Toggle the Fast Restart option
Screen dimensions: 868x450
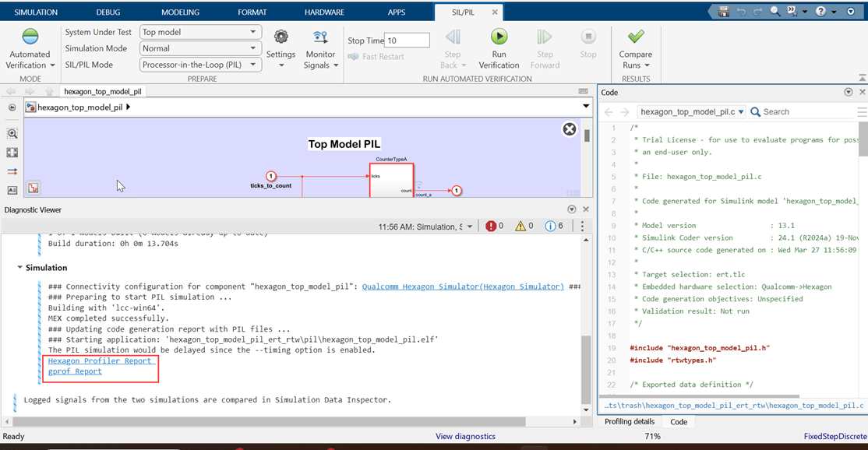point(377,57)
